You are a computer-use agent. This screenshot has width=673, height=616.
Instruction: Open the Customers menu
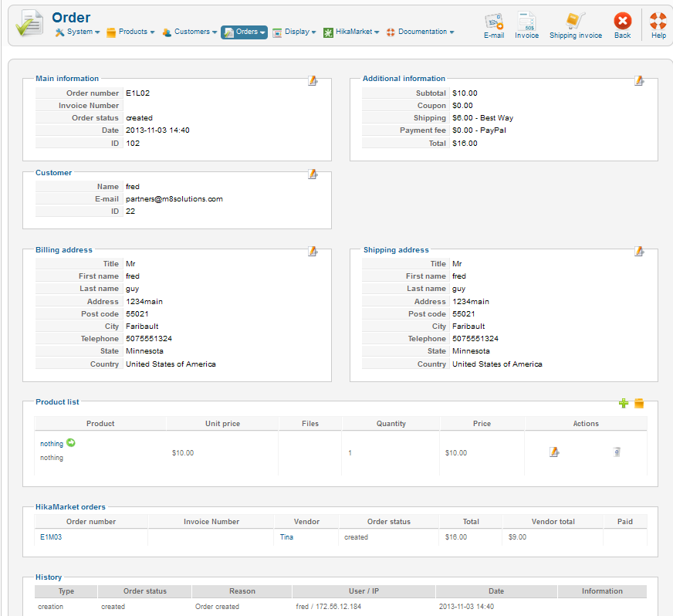coord(190,32)
